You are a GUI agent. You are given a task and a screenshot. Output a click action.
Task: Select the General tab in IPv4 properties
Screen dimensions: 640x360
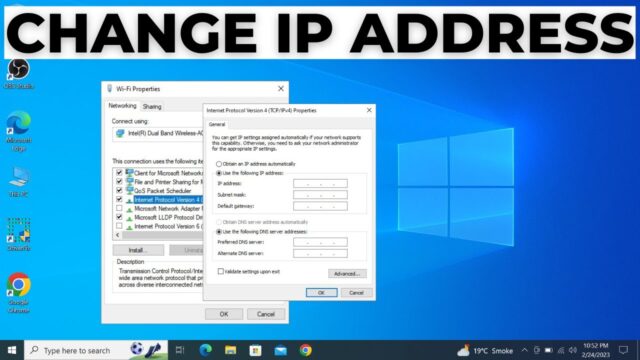click(x=217, y=124)
